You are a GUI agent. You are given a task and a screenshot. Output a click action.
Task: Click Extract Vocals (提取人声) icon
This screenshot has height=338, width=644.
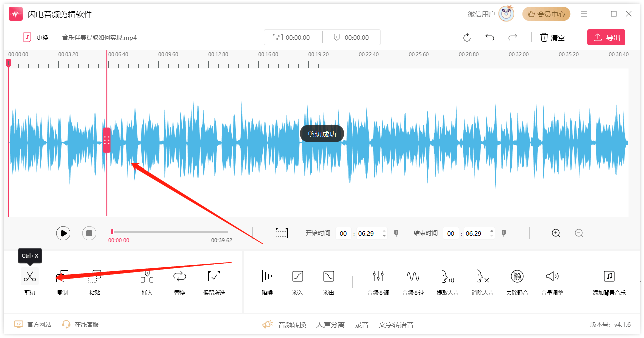448,276
